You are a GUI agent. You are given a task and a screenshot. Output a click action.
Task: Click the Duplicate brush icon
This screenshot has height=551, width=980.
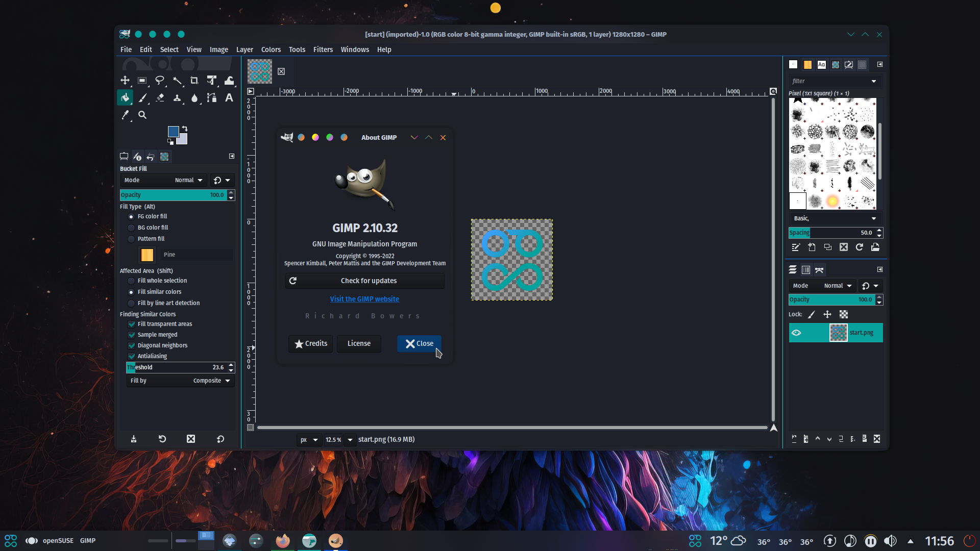pos(828,247)
